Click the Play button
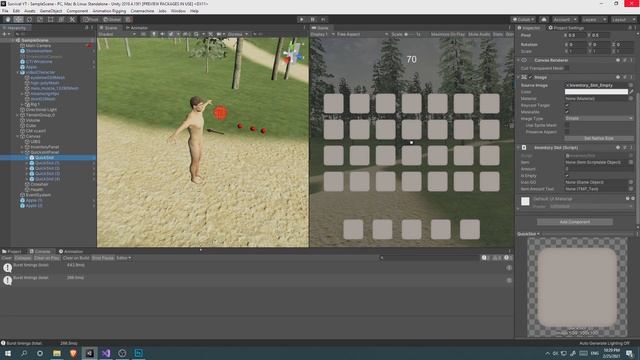Viewport: 640px width, 360px height. tap(302, 19)
